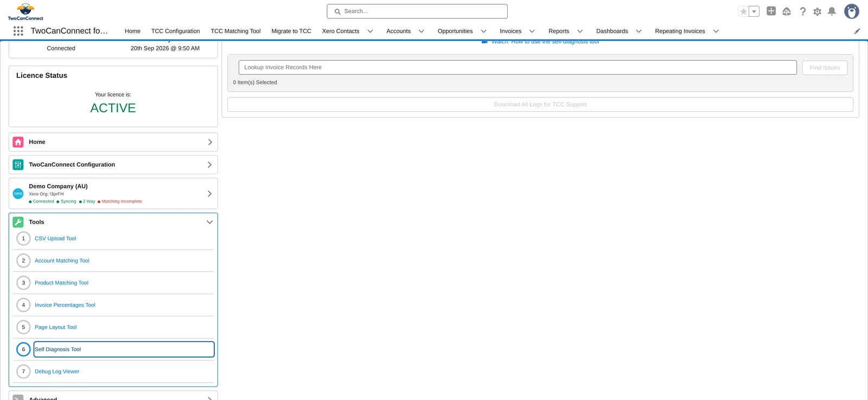This screenshot has height=400, width=868.
Task: Click step circle 2 for Account Matching
Action: [23, 261]
